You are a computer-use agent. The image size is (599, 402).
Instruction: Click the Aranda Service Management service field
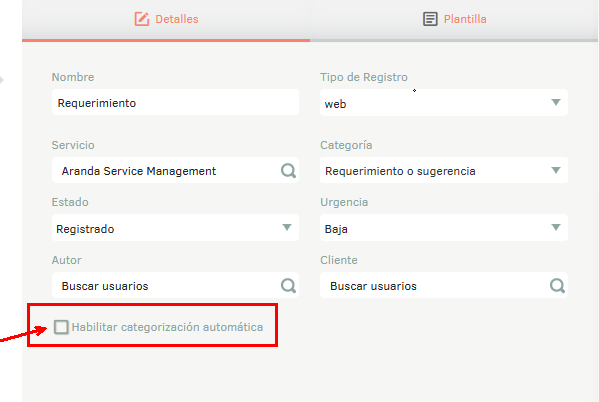(x=175, y=170)
